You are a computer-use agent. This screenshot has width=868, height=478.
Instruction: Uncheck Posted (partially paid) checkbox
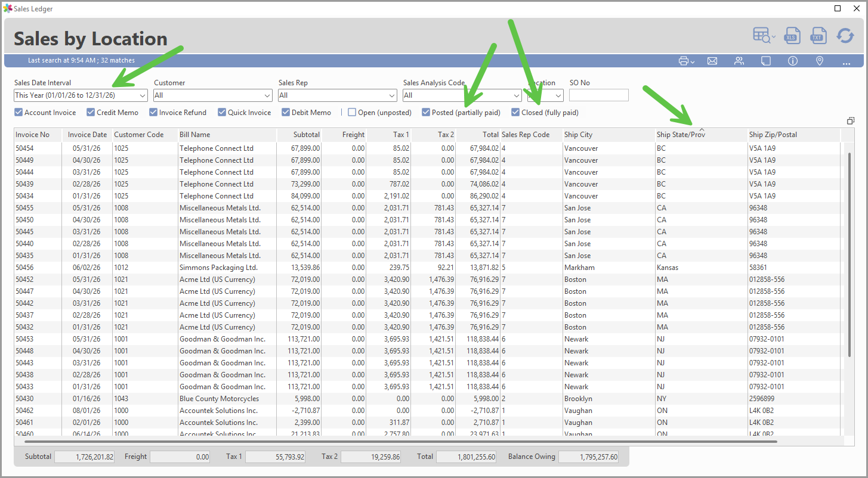click(x=426, y=112)
